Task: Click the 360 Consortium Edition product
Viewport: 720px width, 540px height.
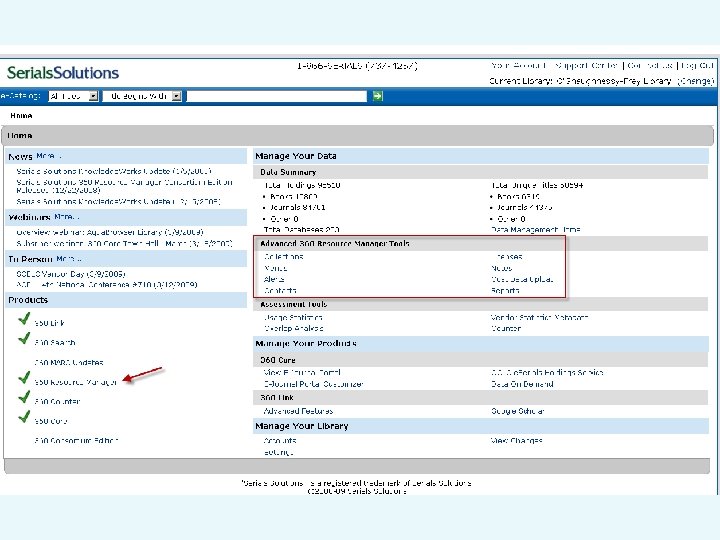Action: click(76, 440)
